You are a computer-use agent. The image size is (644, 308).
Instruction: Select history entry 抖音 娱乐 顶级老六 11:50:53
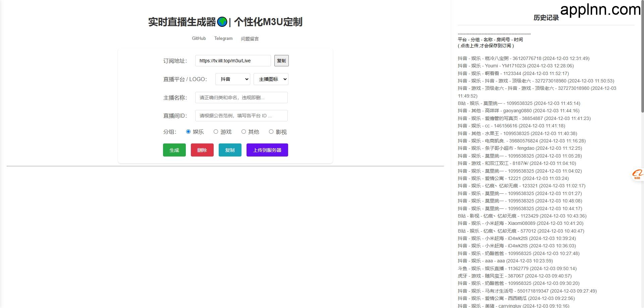click(x=536, y=81)
